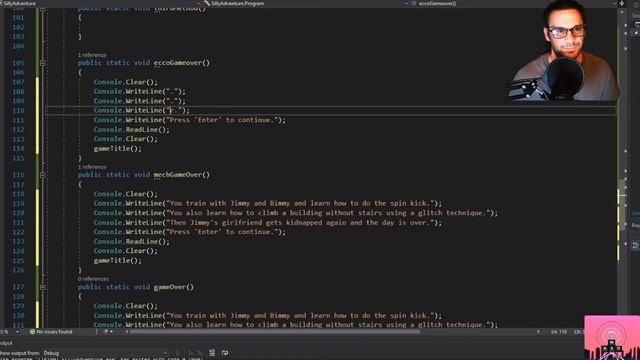
Task: Click Console.Clear(); on line 118
Action: [x=125, y=194]
